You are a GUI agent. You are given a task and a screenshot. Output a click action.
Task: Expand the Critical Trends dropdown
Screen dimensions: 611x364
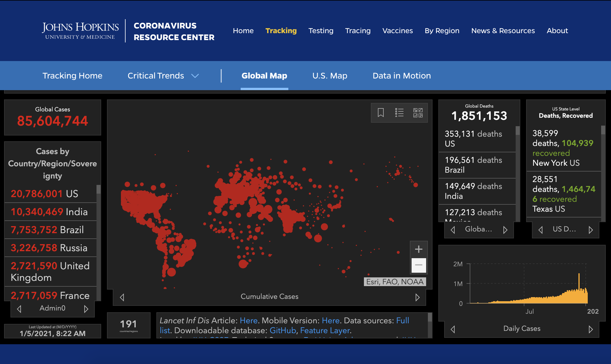click(x=156, y=76)
